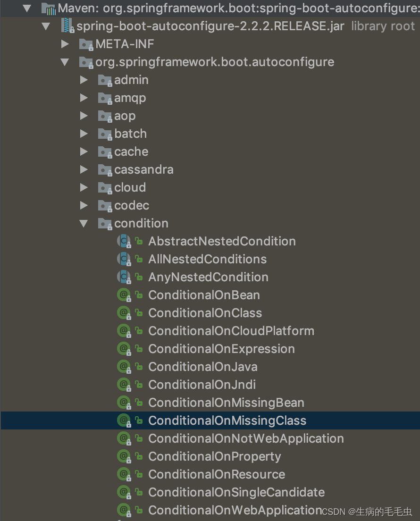
Task: Click the org.springframework.boot.autoconfigure package icon
Action: pyautogui.click(x=86, y=62)
